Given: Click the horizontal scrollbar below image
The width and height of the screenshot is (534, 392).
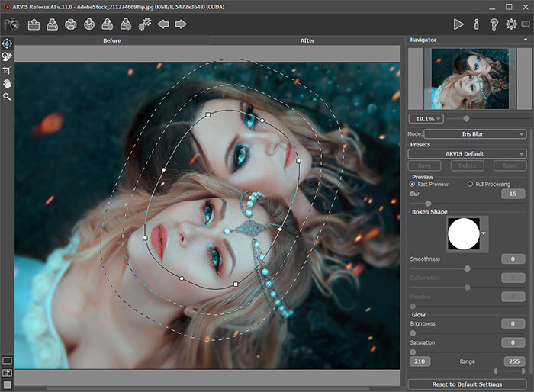Looking at the screenshot, I should tap(207, 389).
